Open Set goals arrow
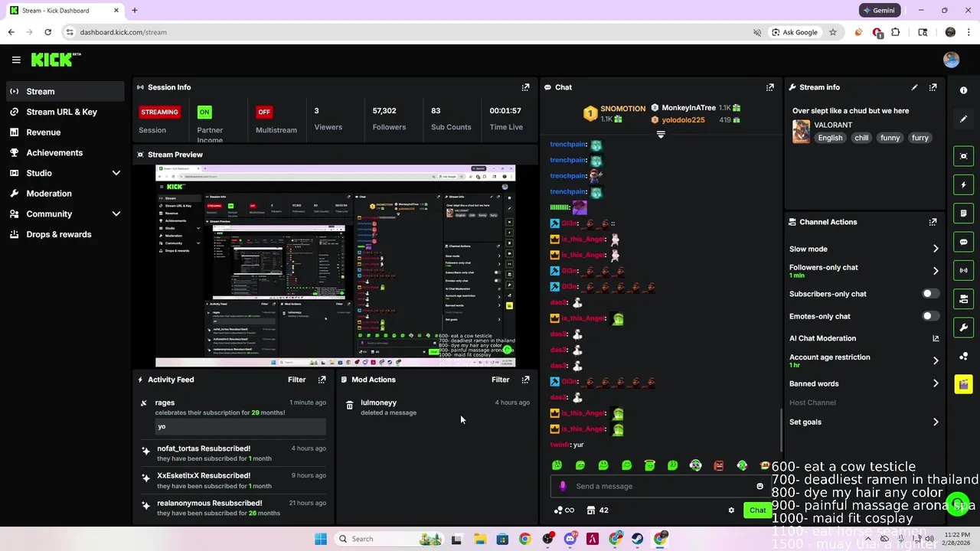Viewport: 980px width, 551px height. (936, 422)
